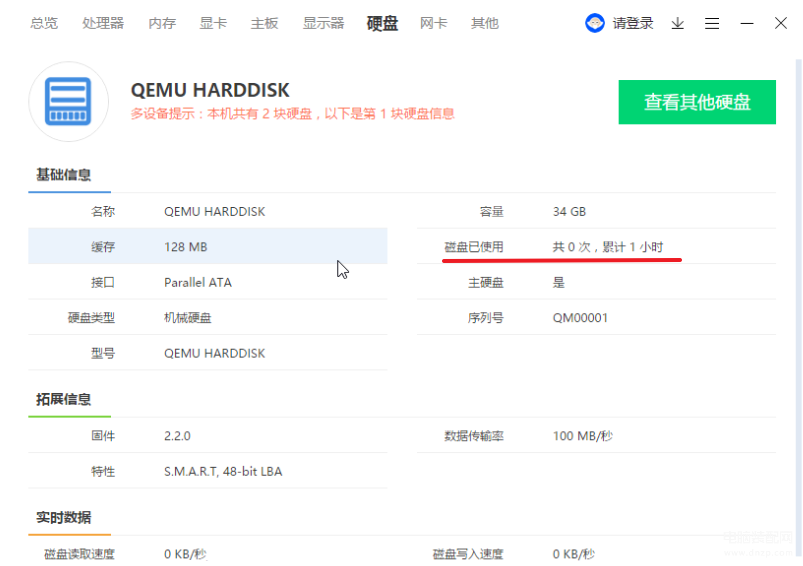Click the 名称 value QEMU HARDDISK
This screenshot has height=566, width=803.
click(x=215, y=212)
